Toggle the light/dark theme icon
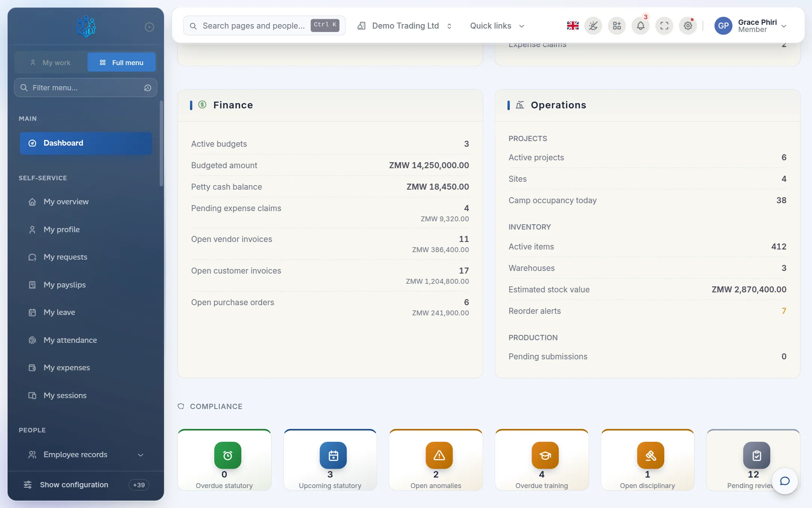 pyautogui.click(x=593, y=26)
